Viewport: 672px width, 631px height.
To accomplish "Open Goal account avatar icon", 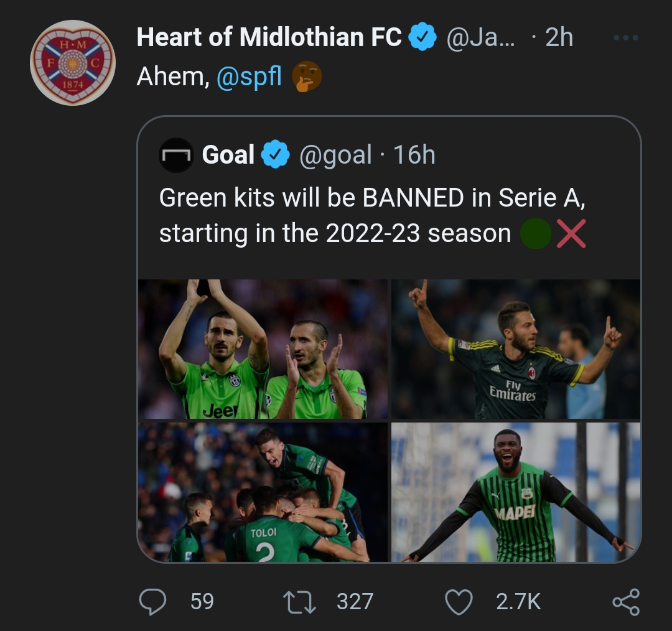I will (176, 155).
